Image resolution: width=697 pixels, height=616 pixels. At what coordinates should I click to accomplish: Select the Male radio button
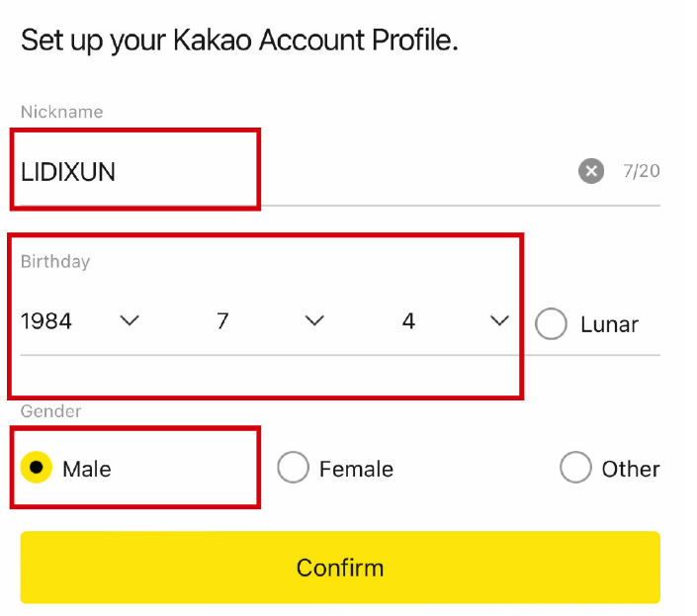[x=37, y=468]
